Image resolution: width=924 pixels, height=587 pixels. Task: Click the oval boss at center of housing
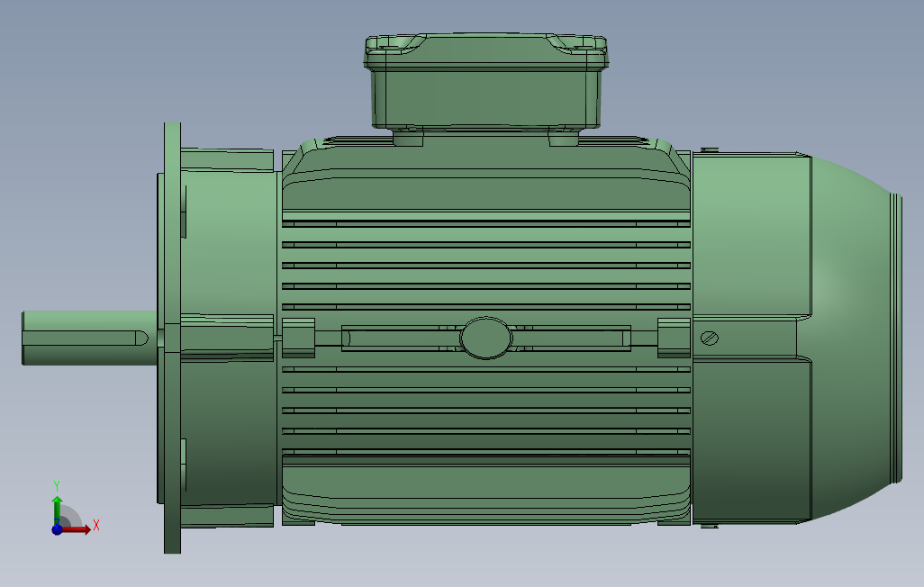click(x=486, y=339)
